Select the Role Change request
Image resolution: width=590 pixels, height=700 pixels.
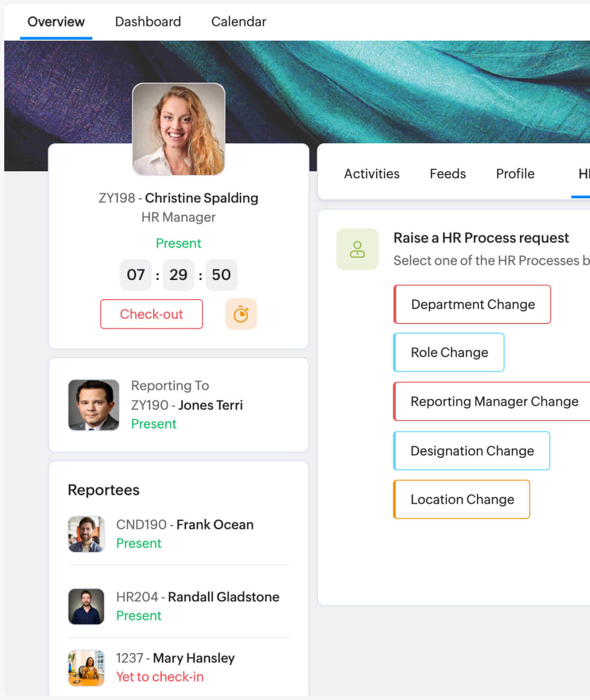(449, 353)
